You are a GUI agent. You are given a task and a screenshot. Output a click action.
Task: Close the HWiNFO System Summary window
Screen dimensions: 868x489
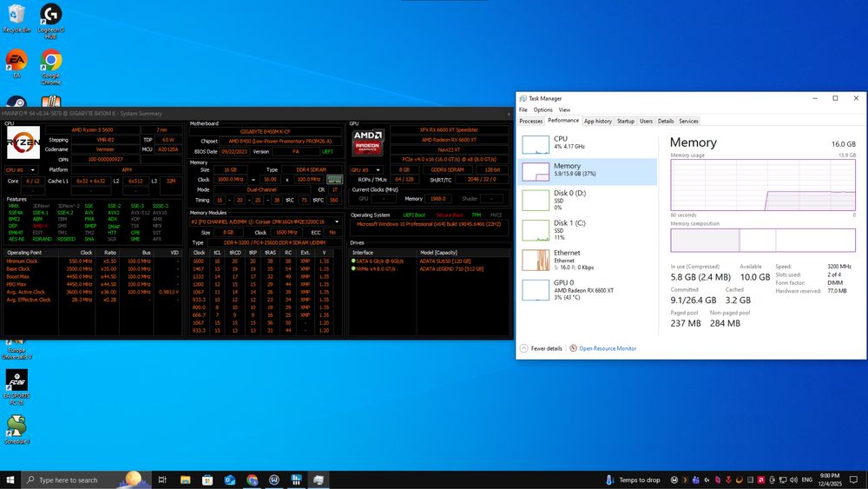(509, 114)
